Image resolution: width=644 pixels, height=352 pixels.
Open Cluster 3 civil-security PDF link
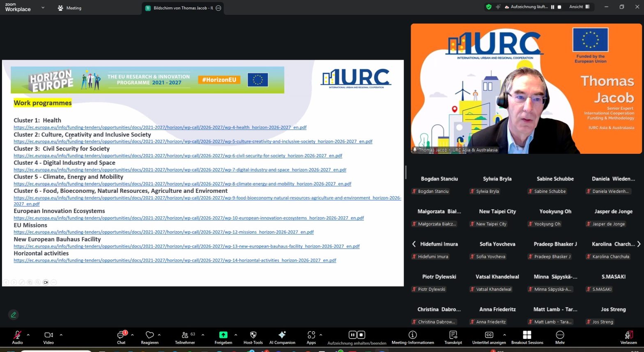[178, 156]
